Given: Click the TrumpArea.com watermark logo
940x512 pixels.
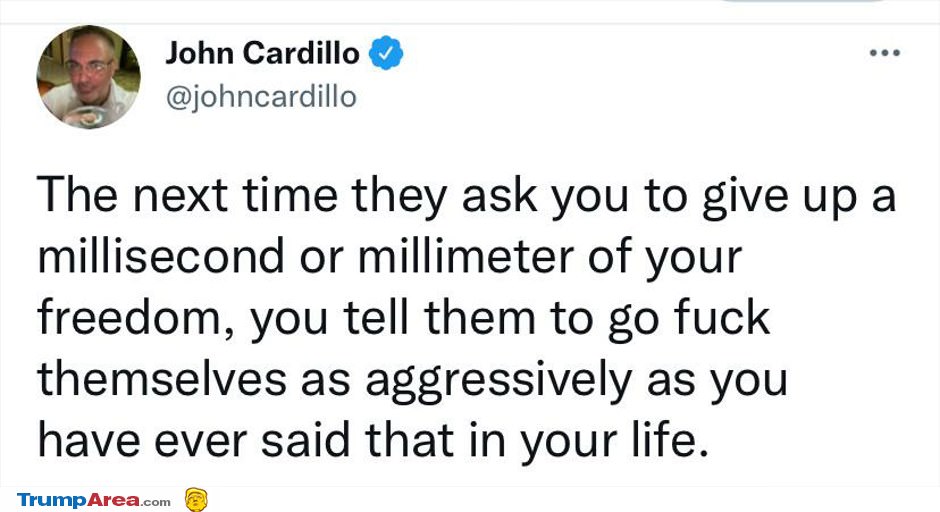Looking at the screenshot, I should point(94,500).
